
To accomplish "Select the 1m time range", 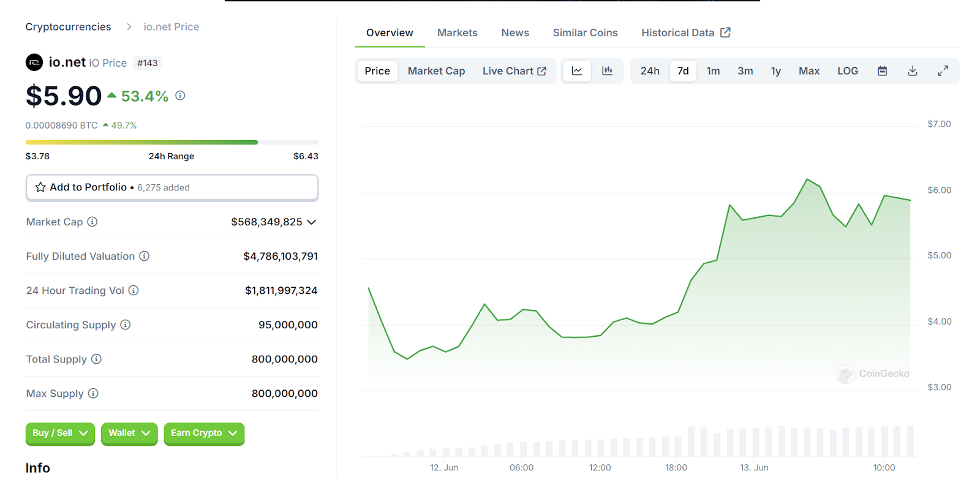I will pyautogui.click(x=713, y=71).
